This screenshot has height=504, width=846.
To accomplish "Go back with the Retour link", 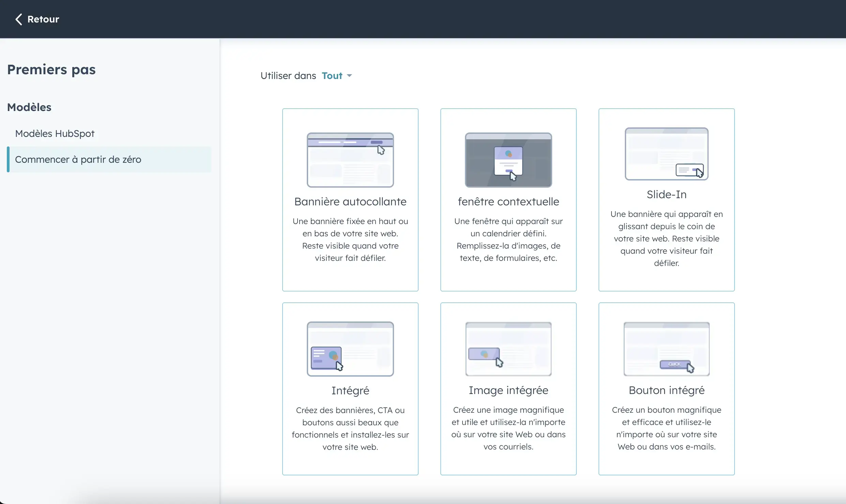I will coord(43,19).
